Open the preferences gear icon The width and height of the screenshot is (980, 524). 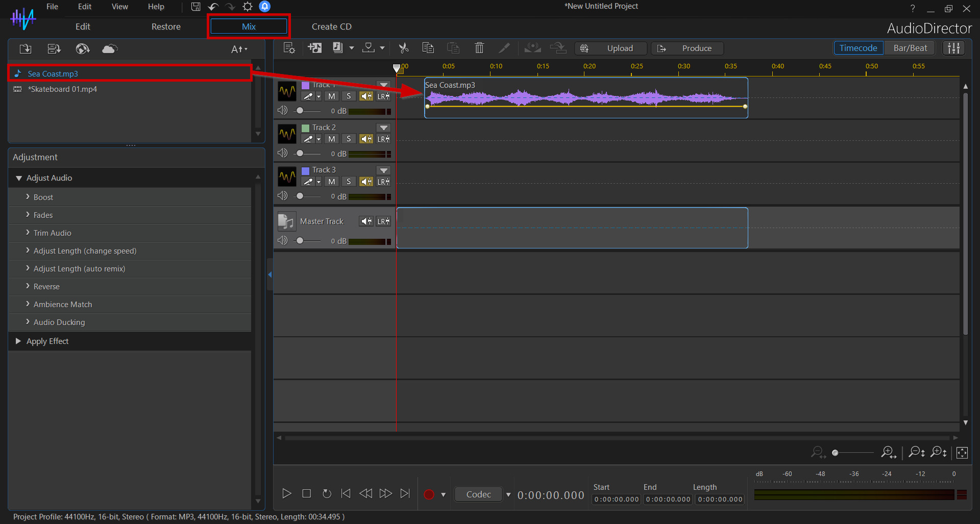pyautogui.click(x=248, y=7)
